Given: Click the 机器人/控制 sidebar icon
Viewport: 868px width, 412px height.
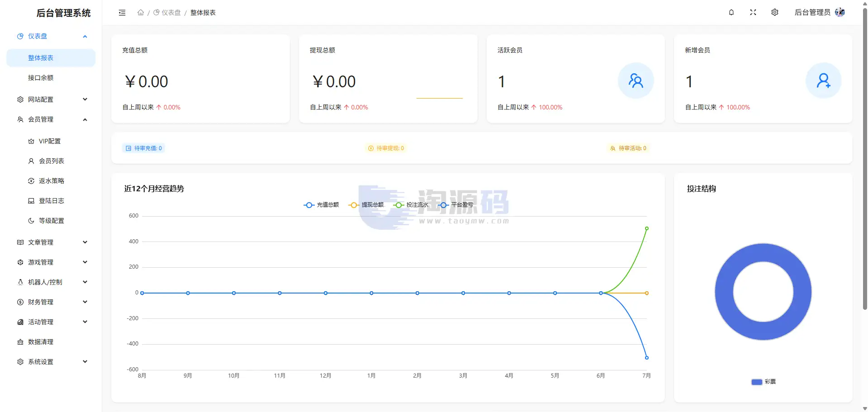Looking at the screenshot, I should [20, 282].
